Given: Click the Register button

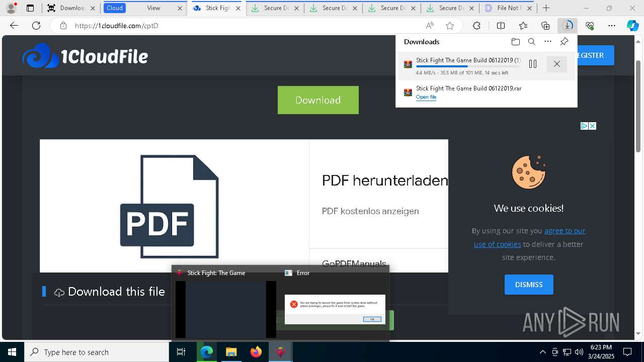Looking at the screenshot, I should click(596, 55).
